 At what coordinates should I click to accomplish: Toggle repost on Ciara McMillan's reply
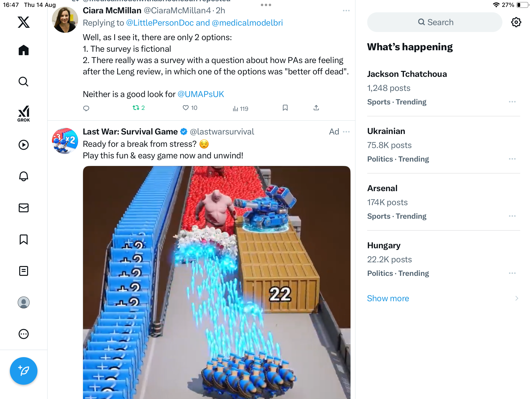pyautogui.click(x=136, y=108)
